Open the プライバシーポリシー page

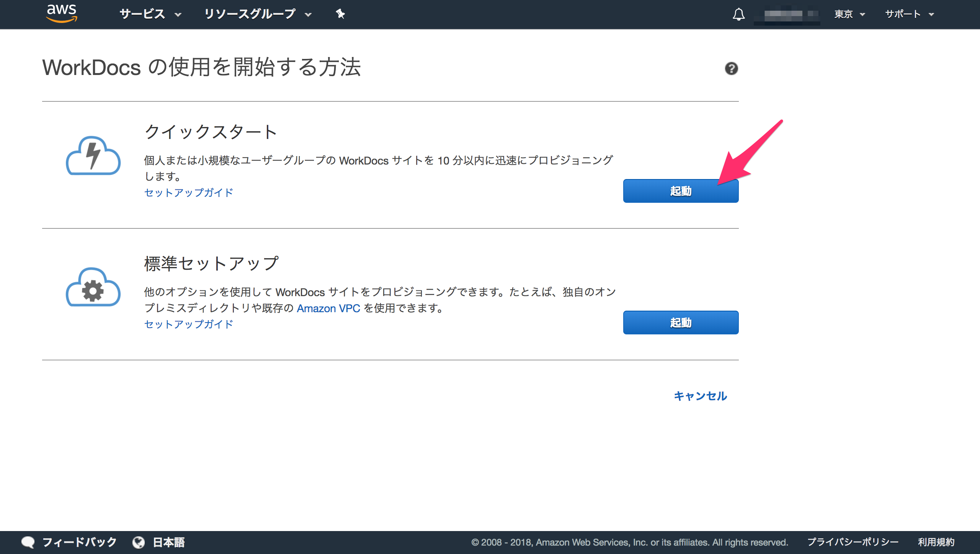coord(853,542)
